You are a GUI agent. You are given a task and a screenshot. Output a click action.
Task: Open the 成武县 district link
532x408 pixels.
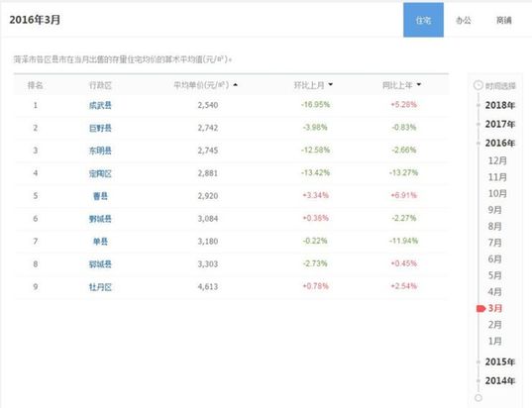[x=100, y=106]
